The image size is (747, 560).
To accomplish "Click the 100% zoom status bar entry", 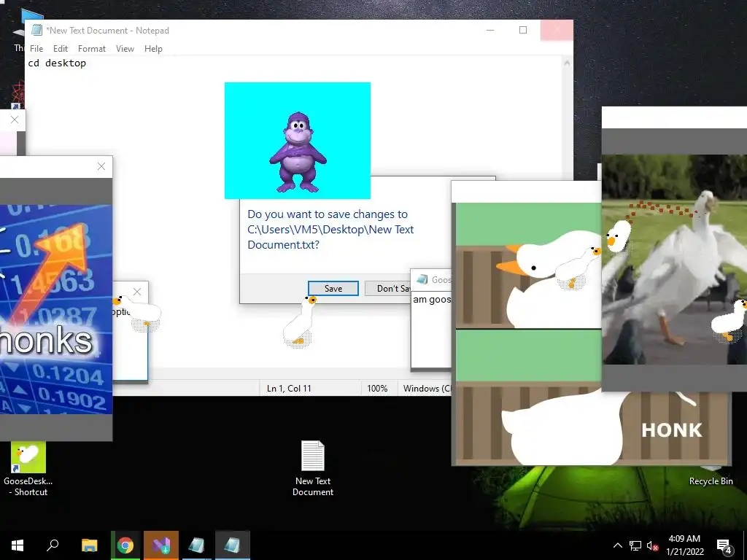I will (x=377, y=389).
